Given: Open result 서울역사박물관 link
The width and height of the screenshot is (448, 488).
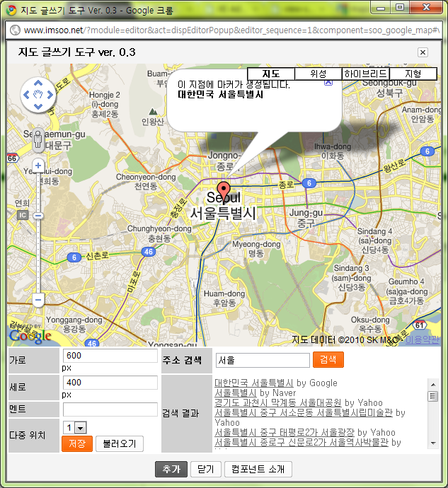Looking at the screenshot, I should [x=301, y=443].
